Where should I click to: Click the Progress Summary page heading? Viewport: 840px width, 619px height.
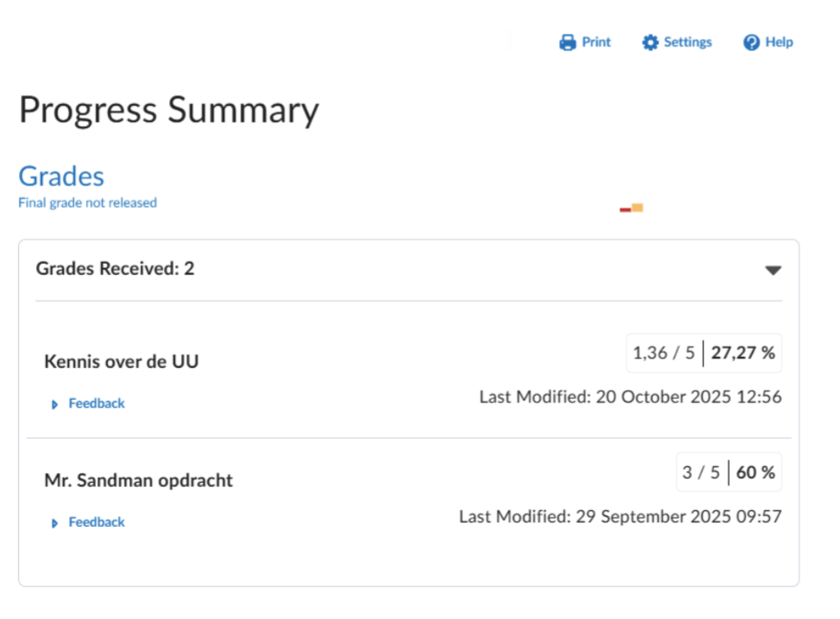[169, 110]
